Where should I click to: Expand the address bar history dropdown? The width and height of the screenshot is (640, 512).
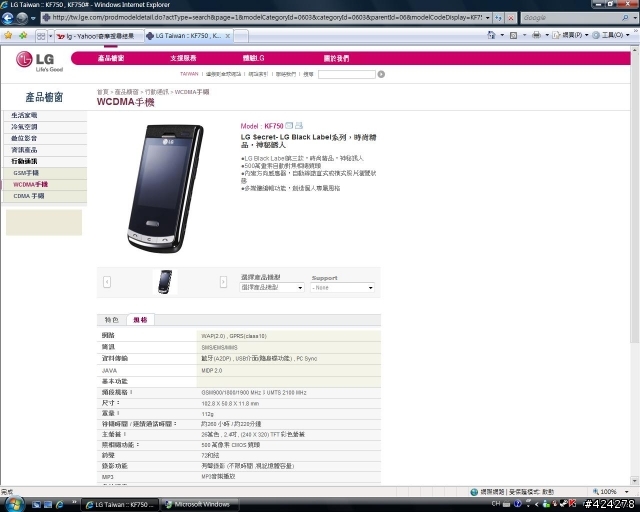click(487, 18)
